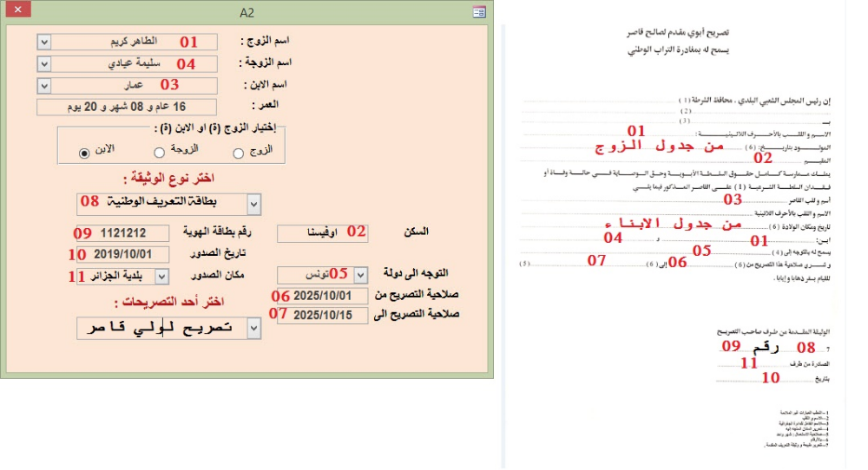
Task: Select the الزوج radio button
Action: click(x=238, y=153)
